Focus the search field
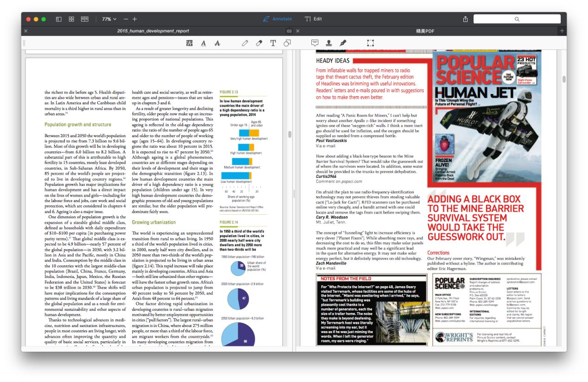588x382 pixels. click(517, 19)
